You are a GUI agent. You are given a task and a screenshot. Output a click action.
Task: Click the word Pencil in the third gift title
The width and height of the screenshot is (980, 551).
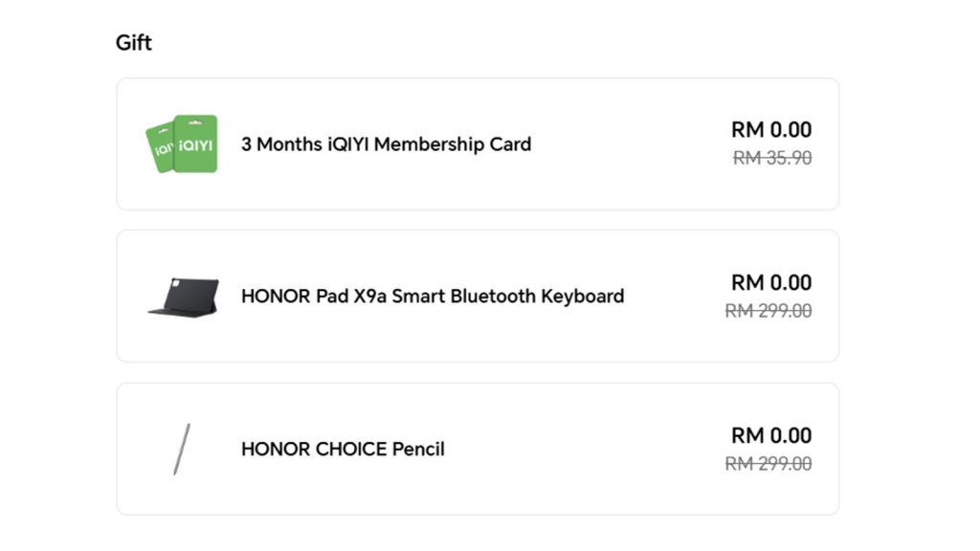(418, 449)
